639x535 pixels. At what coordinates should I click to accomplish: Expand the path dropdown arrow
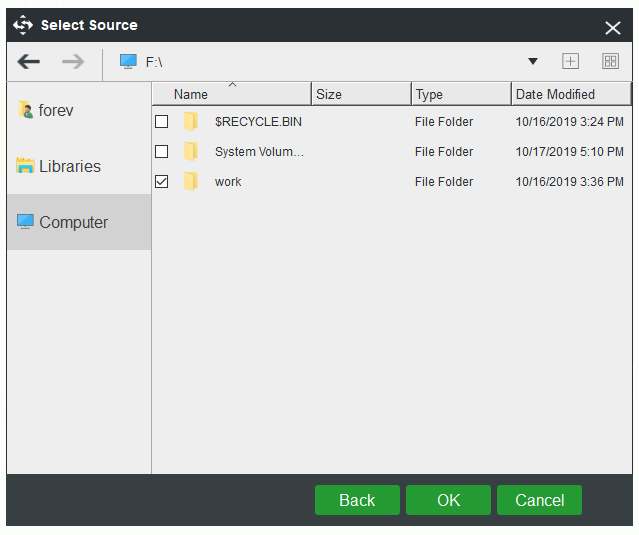pyautogui.click(x=533, y=62)
